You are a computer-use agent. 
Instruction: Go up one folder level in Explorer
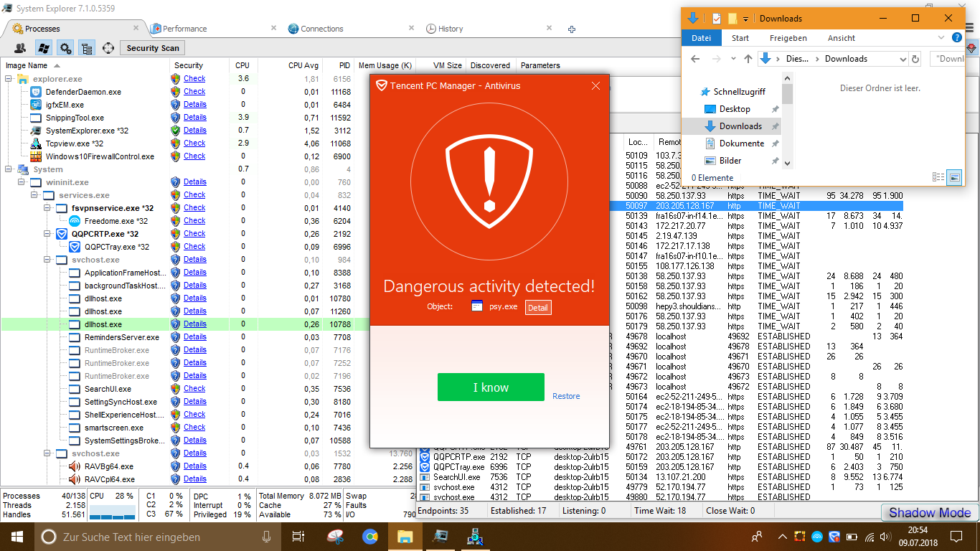tap(748, 59)
